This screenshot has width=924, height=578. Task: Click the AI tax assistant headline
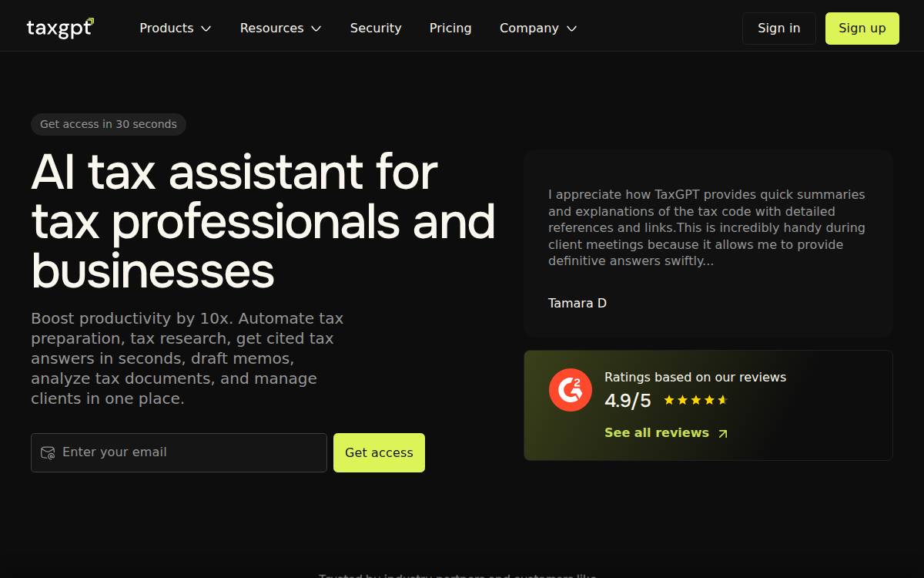tap(263, 221)
